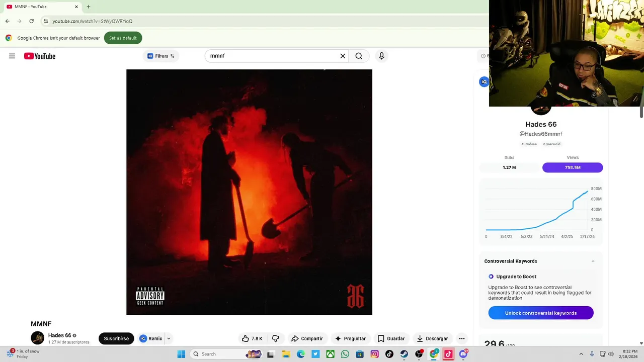Viewport: 644px width, 362px height.
Task: Open the vidIQ Filters button
Action: 161,56
